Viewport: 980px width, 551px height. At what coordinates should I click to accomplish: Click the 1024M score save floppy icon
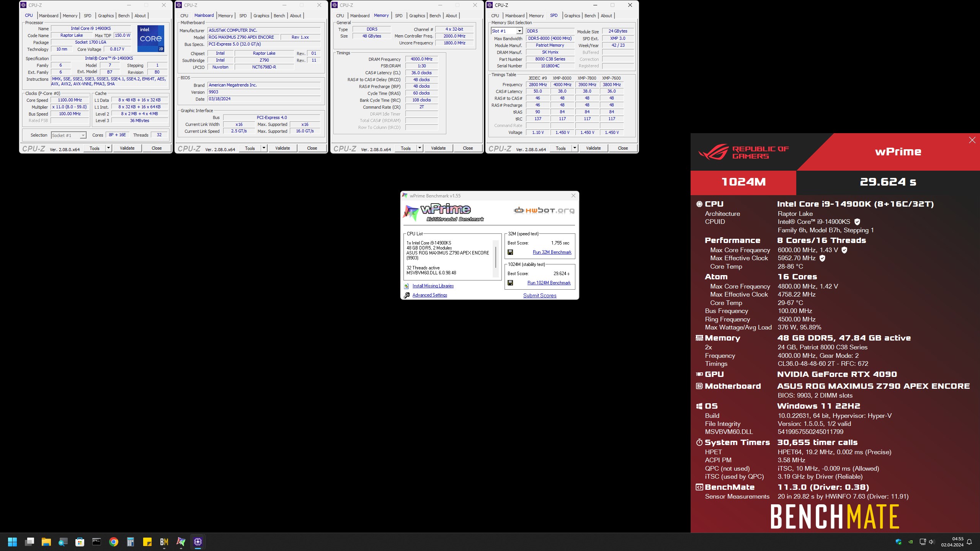point(510,283)
